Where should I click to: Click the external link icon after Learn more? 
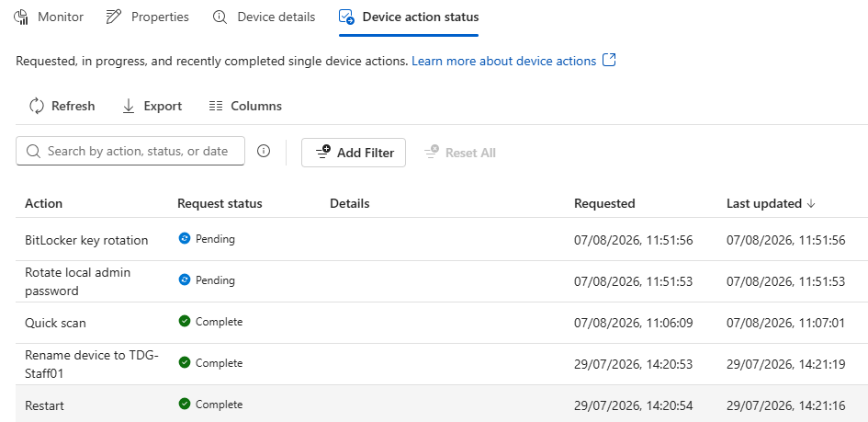pos(609,61)
